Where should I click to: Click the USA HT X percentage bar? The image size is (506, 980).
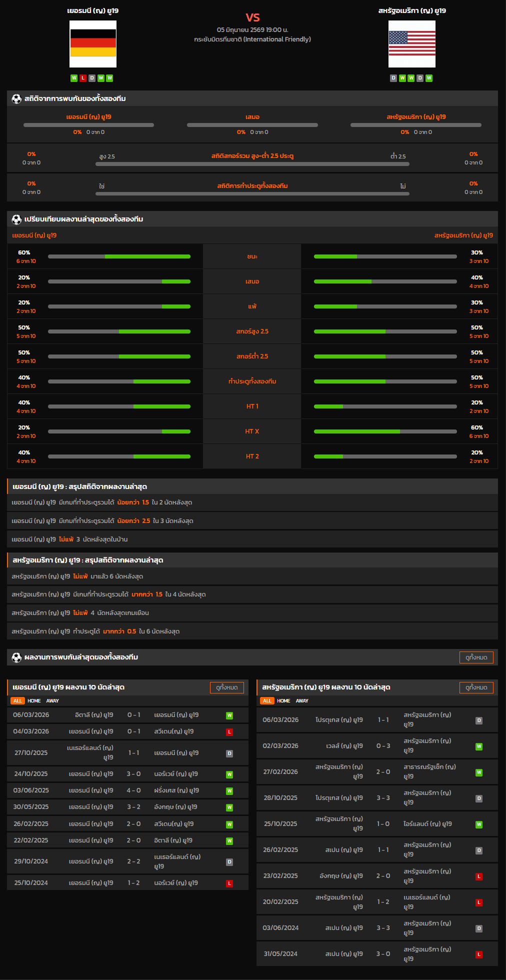coord(385,431)
